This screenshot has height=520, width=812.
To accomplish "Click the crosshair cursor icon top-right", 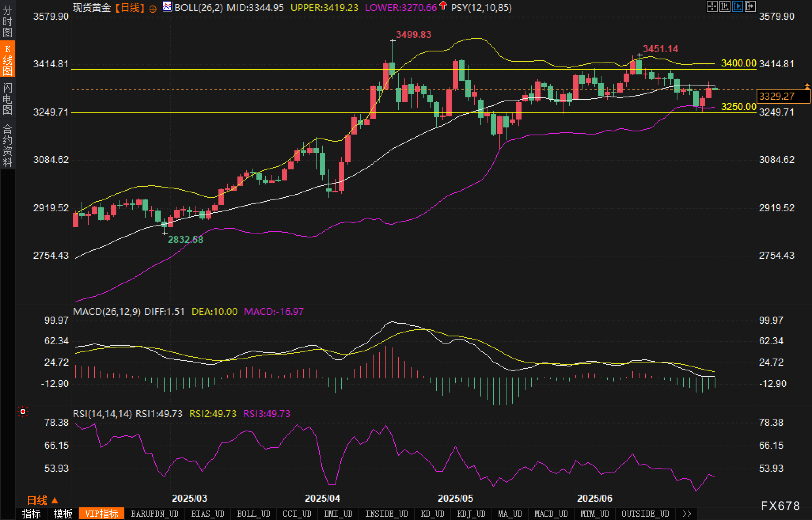I will click(712, 6).
